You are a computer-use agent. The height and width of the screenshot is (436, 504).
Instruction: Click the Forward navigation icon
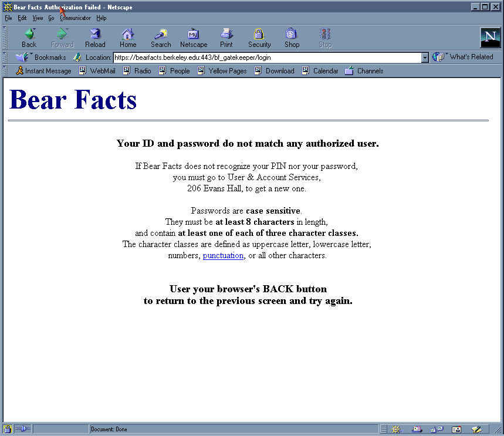[x=62, y=38]
